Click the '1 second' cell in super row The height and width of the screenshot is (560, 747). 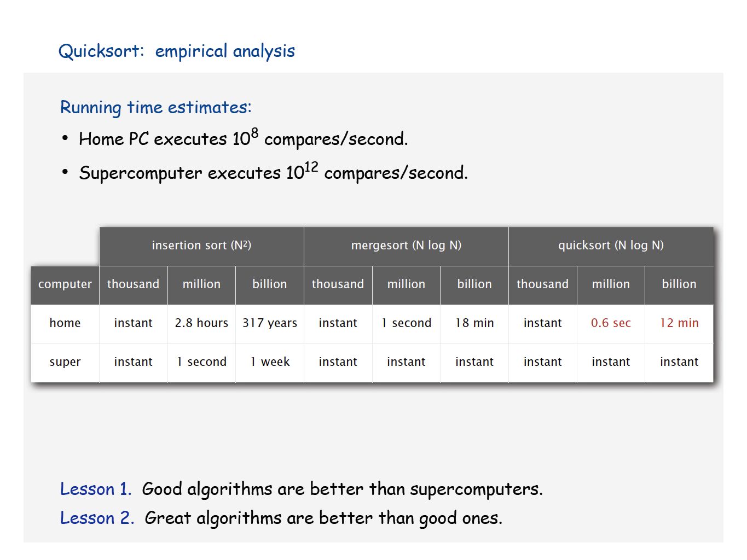201,362
